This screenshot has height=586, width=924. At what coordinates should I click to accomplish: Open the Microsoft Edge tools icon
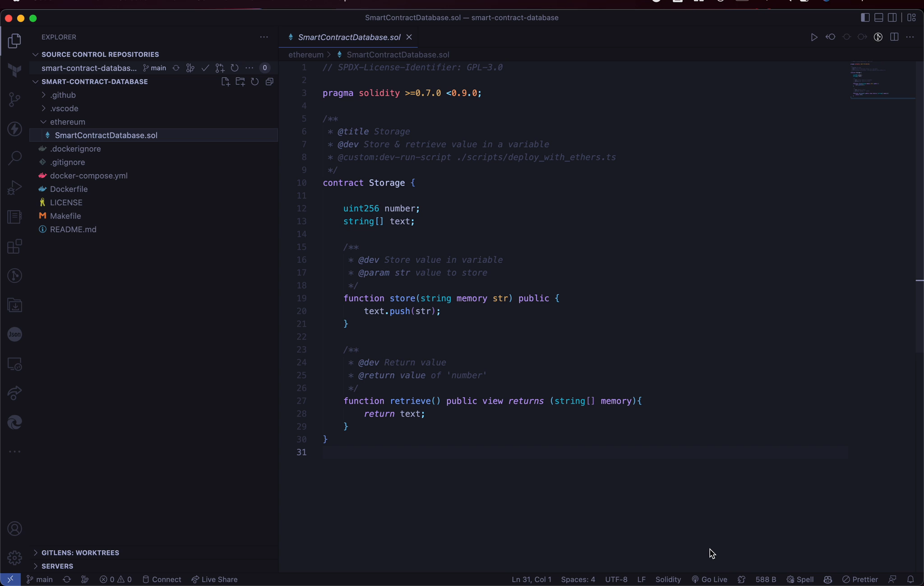(14, 423)
